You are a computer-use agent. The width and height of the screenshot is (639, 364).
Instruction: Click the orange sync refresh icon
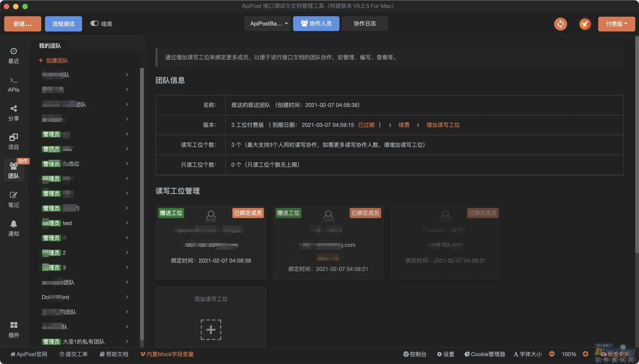click(560, 24)
